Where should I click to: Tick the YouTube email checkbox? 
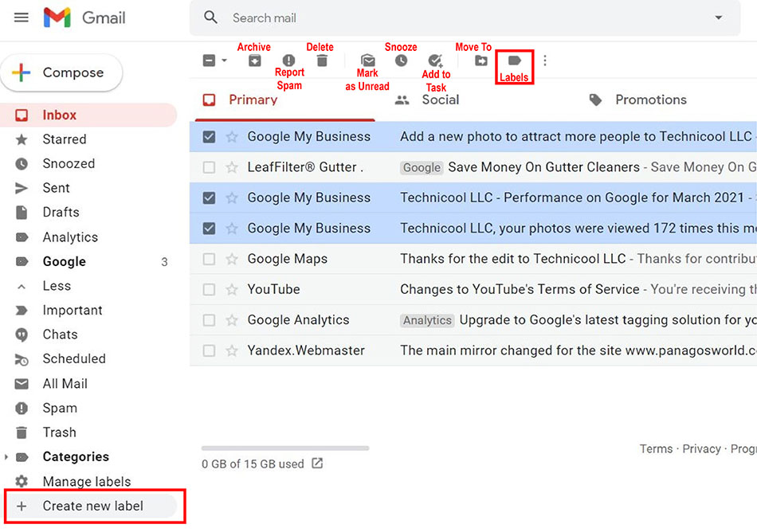[x=209, y=290]
